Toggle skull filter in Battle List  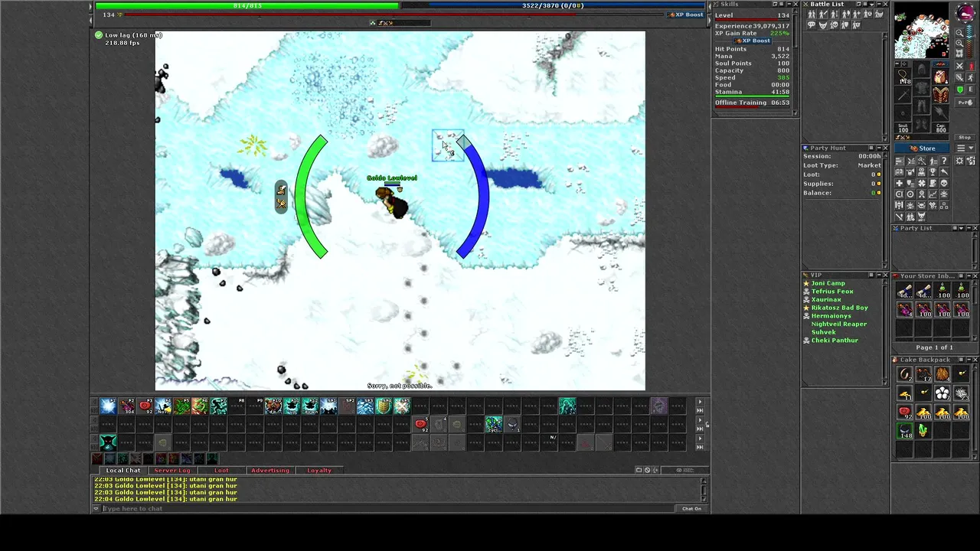click(835, 24)
